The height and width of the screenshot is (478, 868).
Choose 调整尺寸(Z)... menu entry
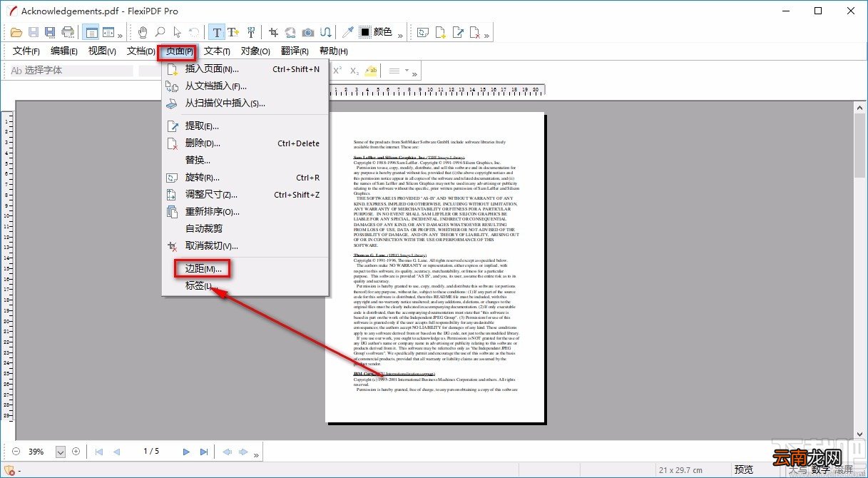pos(245,195)
